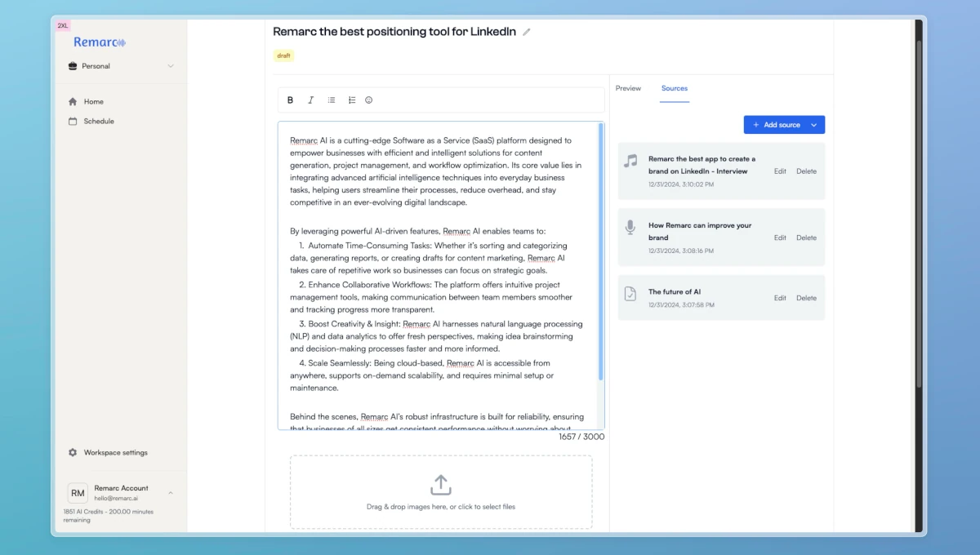The width and height of the screenshot is (980, 555).
Task: Toggle bold formatting
Action: pos(290,100)
